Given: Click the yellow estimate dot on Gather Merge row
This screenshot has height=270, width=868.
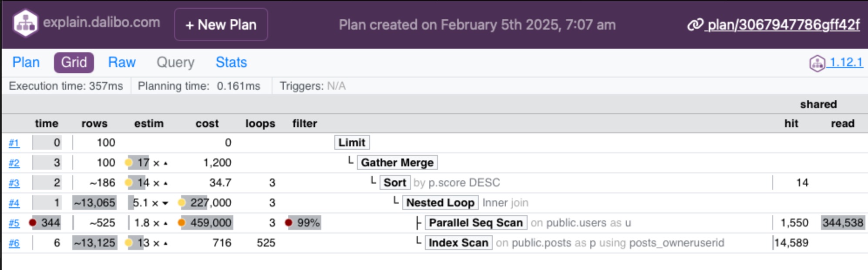Looking at the screenshot, I should coord(128,163).
